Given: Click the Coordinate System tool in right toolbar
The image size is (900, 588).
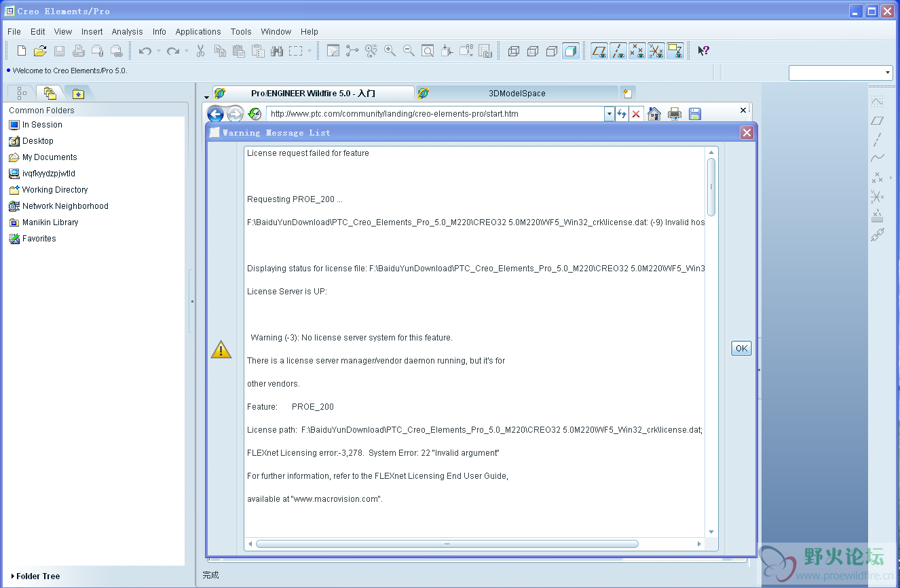Looking at the screenshot, I should click(x=878, y=197).
